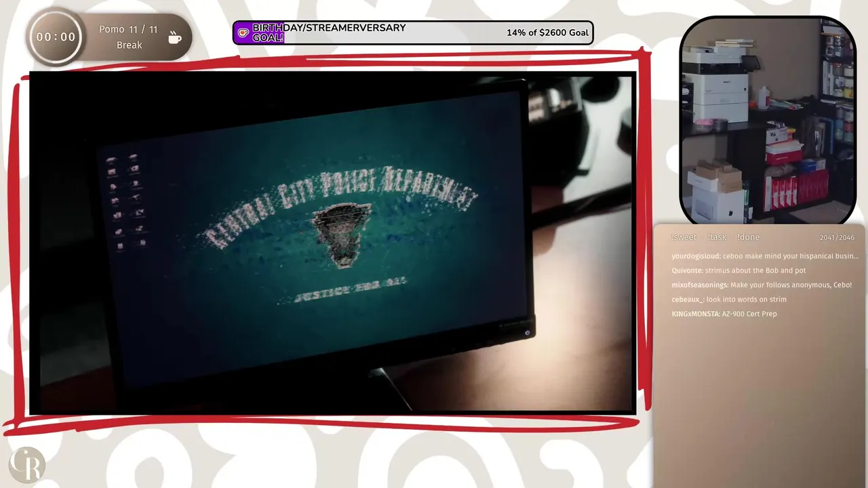868x488 pixels.
Task: Select KINGxMONSTA's 'AZ-900 Cert Prep' task
Action: click(x=724, y=314)
